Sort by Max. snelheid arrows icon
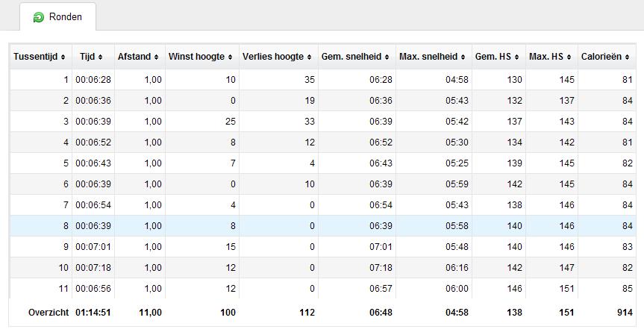The width and height of the screenshot is (644, 335). pos(463,57)
